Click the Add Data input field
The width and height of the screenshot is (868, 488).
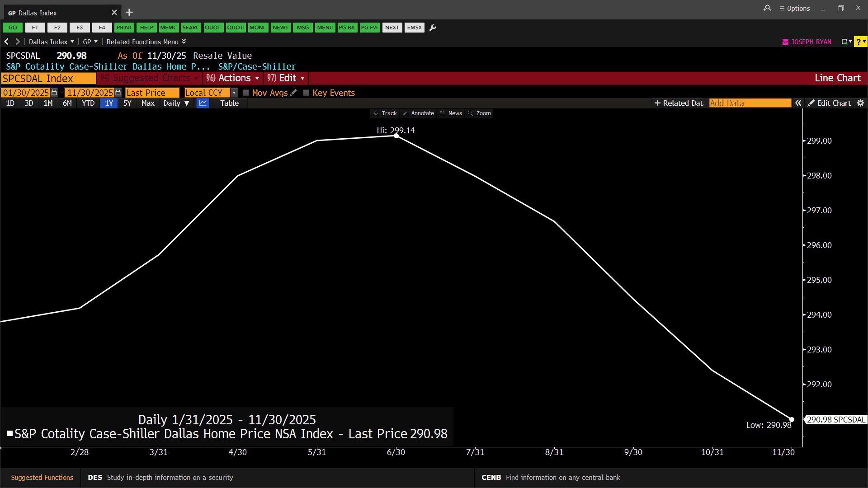[x=750, y=103]
